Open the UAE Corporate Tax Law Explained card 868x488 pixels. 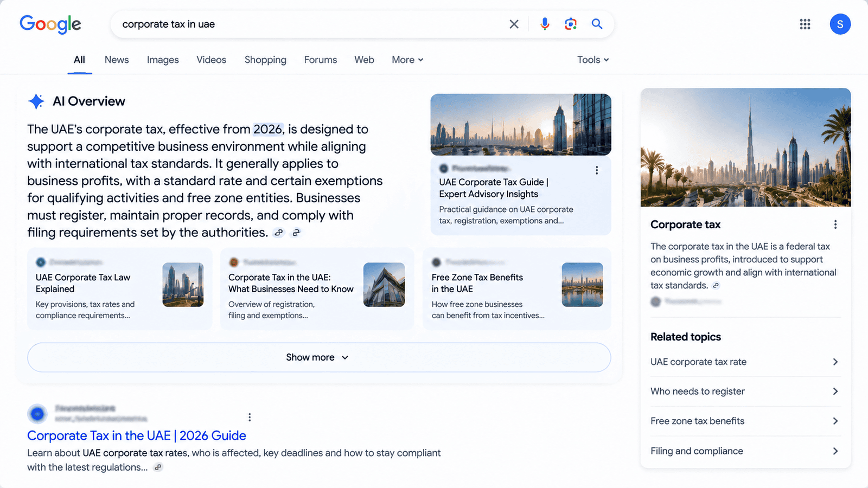point(119,289)
